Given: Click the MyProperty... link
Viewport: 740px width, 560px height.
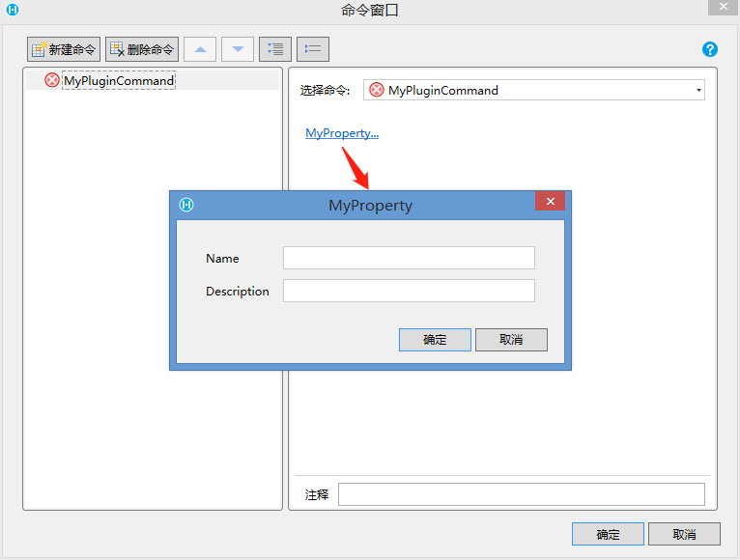Looking at the screenshot, I should pyautogui.click(x=342, y=133).
